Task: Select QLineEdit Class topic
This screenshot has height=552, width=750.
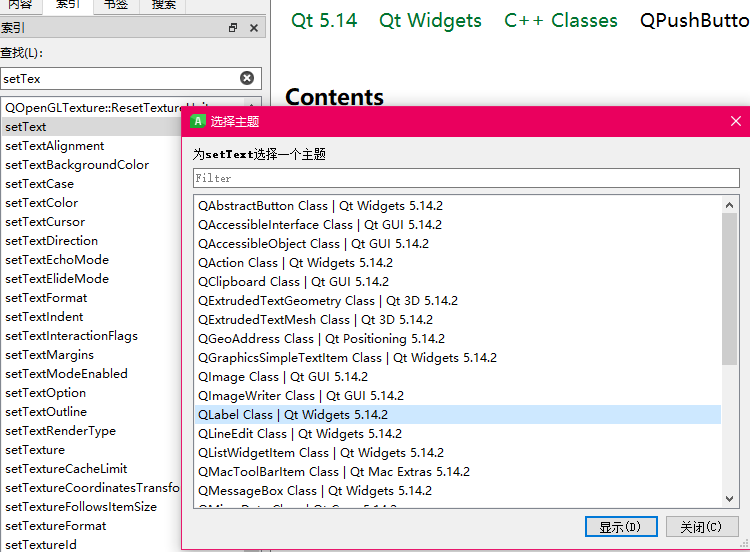Action: [458, 433]
